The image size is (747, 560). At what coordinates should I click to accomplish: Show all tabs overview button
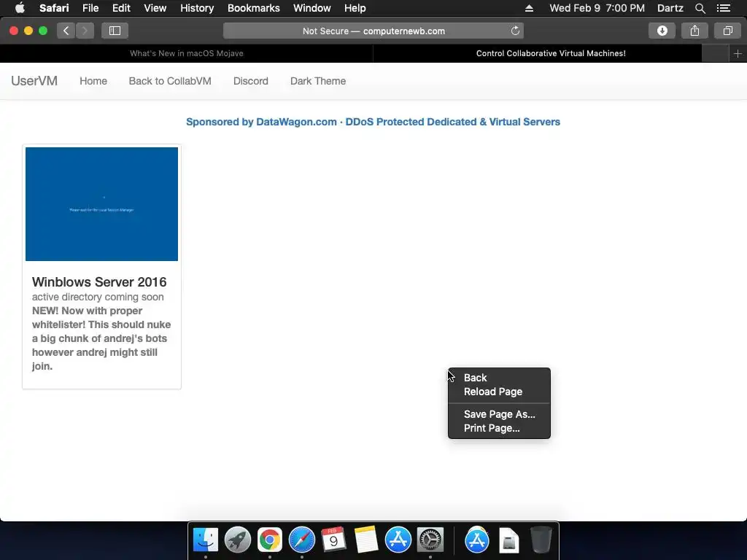coord(727,31)
